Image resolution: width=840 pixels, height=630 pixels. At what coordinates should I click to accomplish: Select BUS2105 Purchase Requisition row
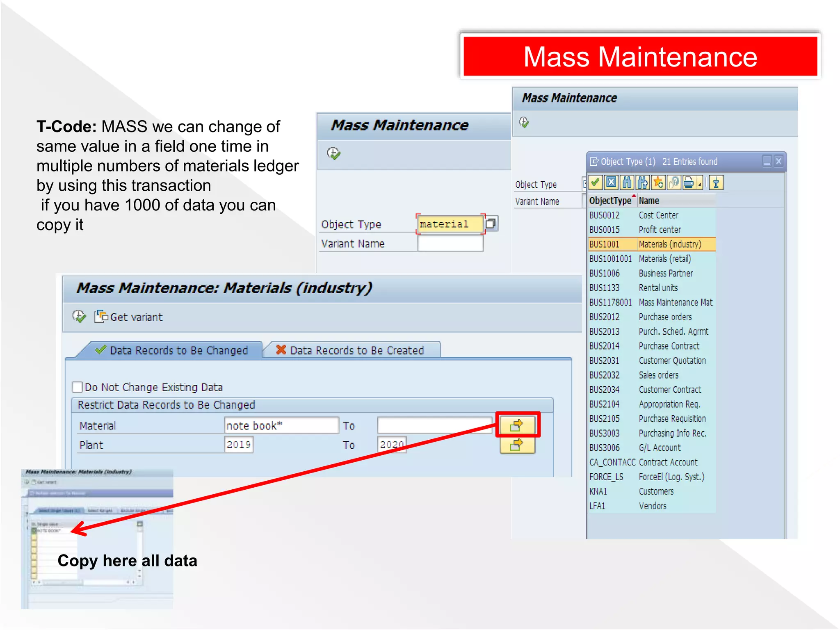tap(652, 419)
